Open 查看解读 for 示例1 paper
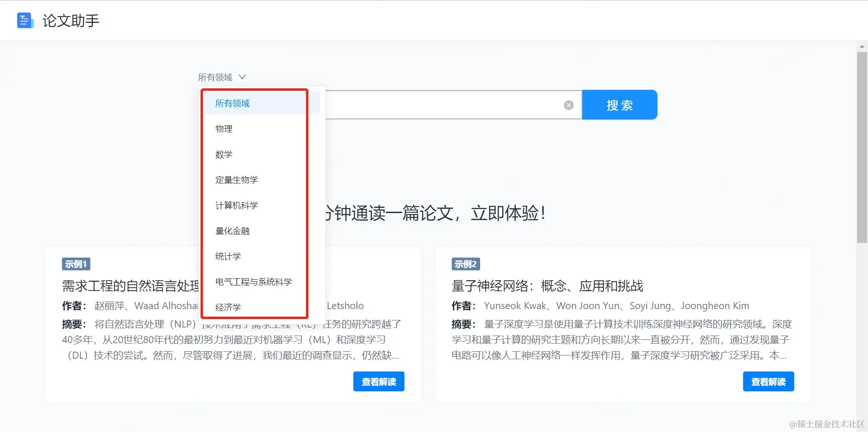The height and width of the screenshot is (432, 868). pyautogui.click(x=379, y=381)
